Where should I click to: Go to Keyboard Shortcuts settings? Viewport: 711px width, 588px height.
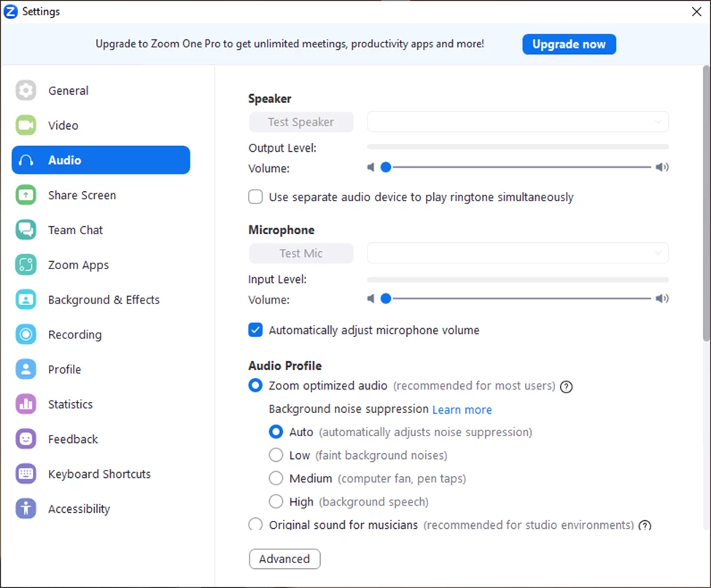click(101, 473)
